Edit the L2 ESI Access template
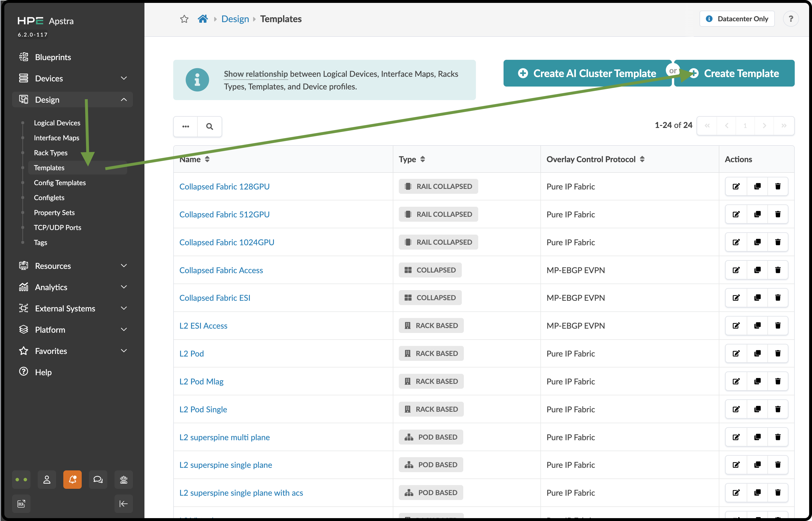 (736, 325)
